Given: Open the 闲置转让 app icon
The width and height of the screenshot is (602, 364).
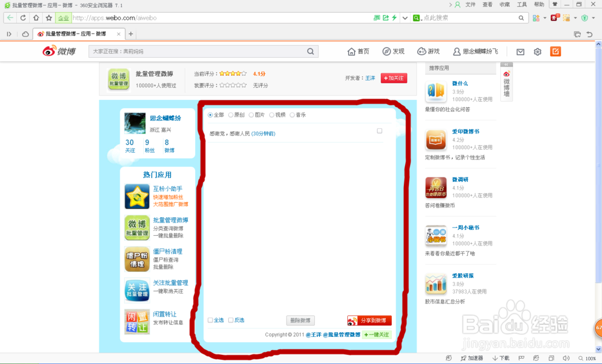Looking at the screenshot, I should (x=137, y=322).
